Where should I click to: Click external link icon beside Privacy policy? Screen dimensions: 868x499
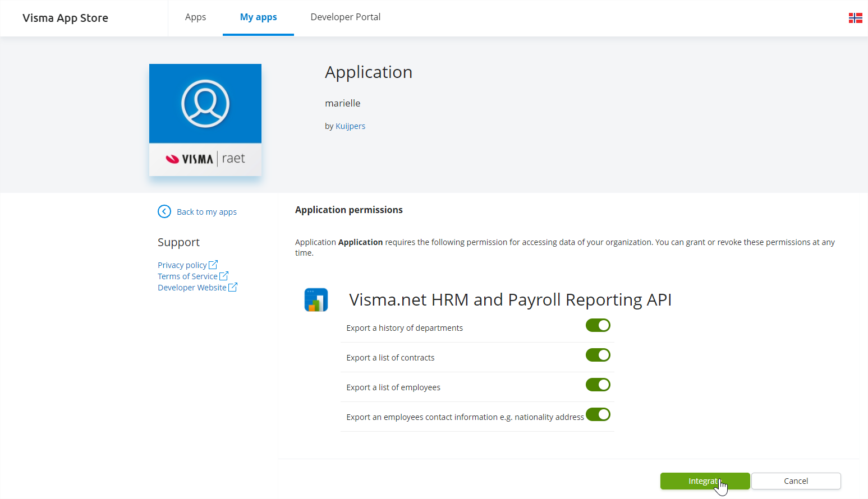(x=213, y=265)
